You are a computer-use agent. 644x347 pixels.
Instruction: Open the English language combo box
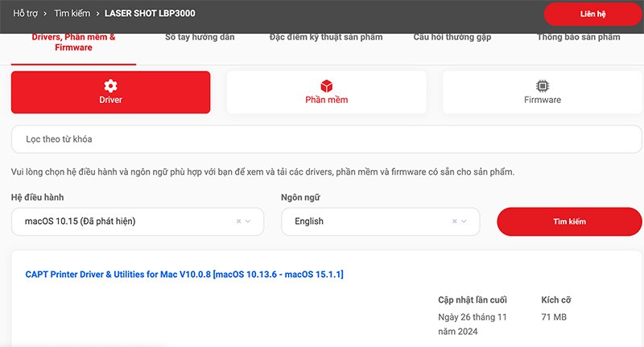(x=380, y=221)
